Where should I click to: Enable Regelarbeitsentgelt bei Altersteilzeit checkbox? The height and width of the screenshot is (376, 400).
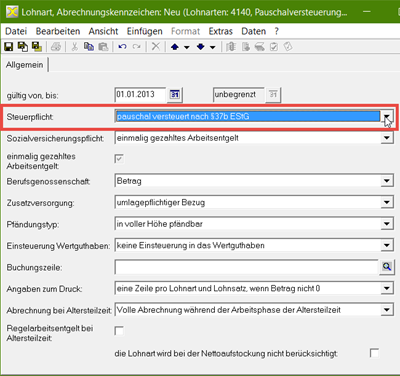(x=119, y=331)
